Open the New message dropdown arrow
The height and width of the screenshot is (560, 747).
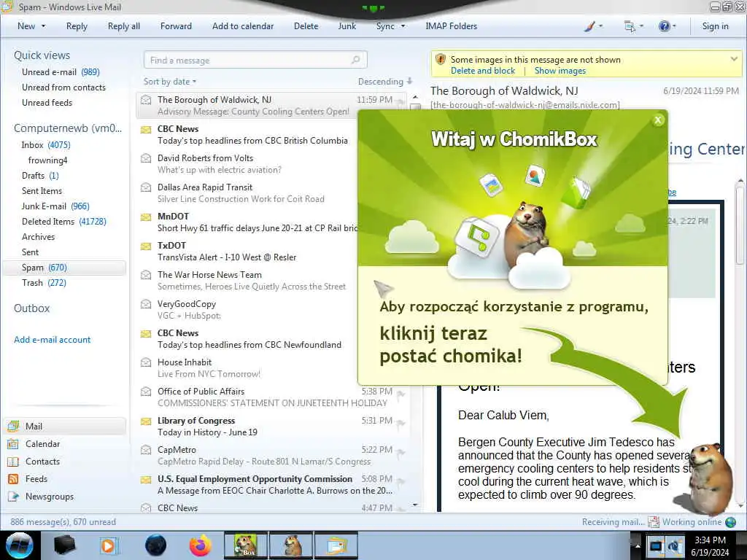pyautogui.click(x=43, y=26)
